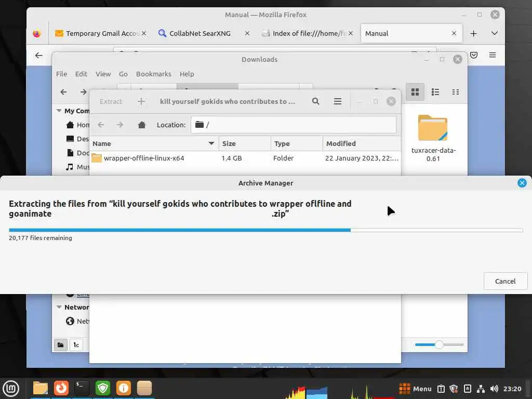Go to the archive home location icon
The height and width of the screenshot is (399, 532).
click(x=142, y=125)
